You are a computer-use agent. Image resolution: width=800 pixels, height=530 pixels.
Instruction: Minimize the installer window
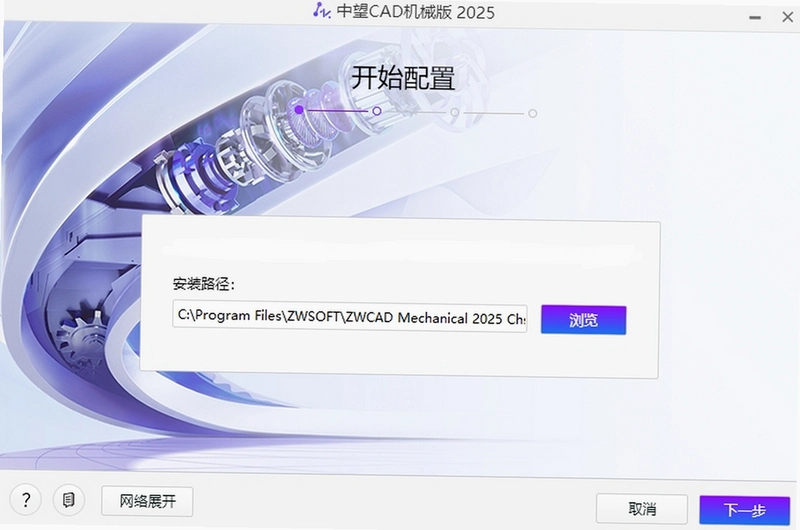click(755, 17)
